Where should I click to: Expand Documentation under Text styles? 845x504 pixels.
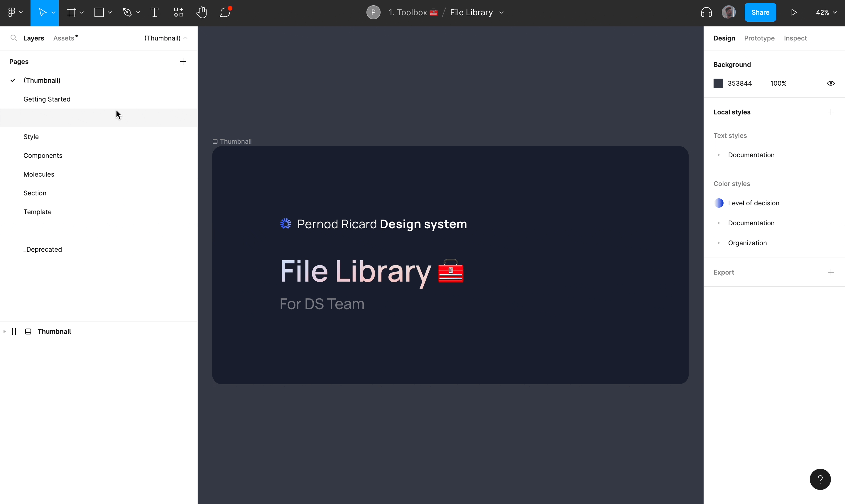click(718, 155)
